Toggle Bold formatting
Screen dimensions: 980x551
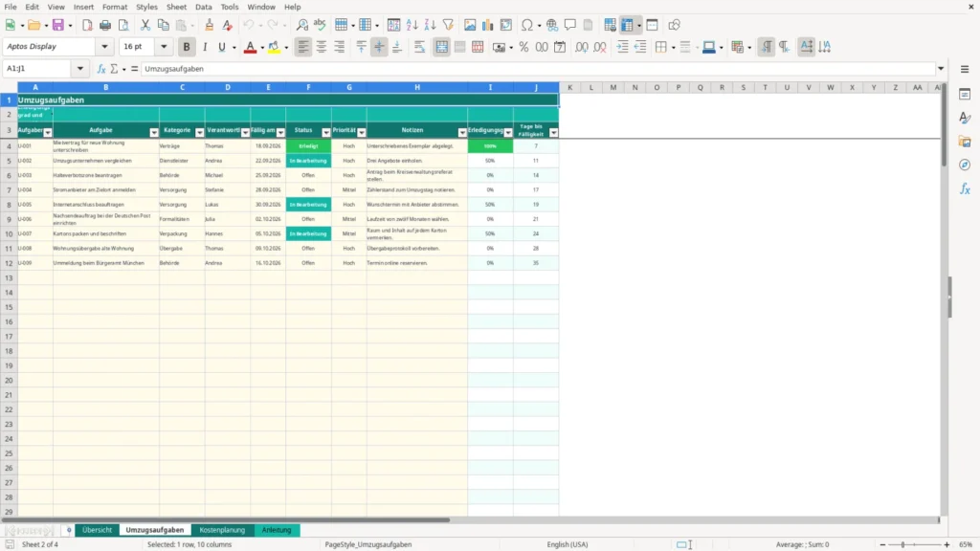pos(187,47)
